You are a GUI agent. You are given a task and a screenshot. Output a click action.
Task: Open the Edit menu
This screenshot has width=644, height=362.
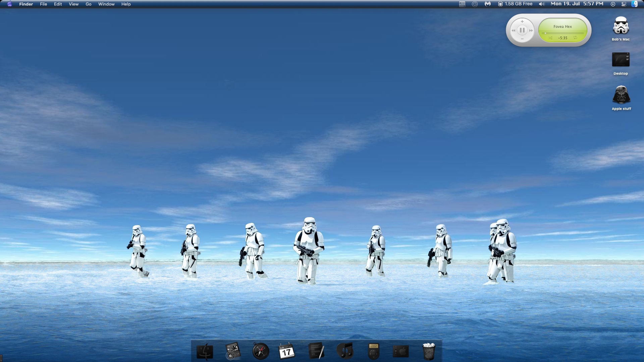[58, 4]
